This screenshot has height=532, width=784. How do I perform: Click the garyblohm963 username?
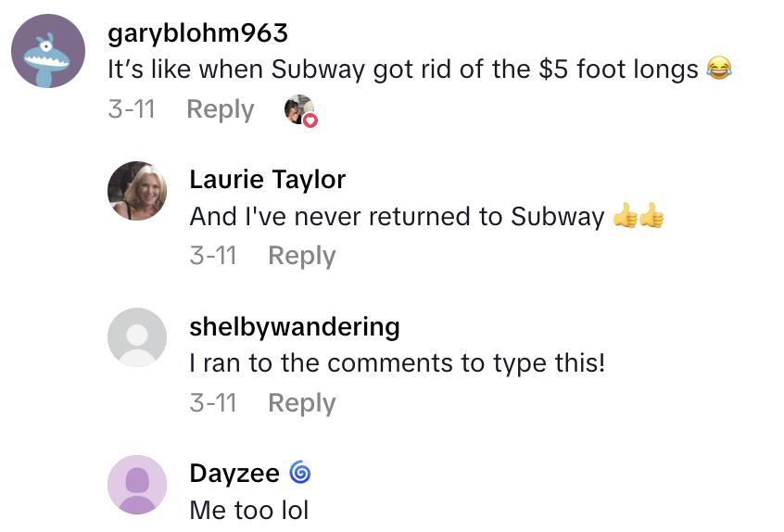(197, 33)
